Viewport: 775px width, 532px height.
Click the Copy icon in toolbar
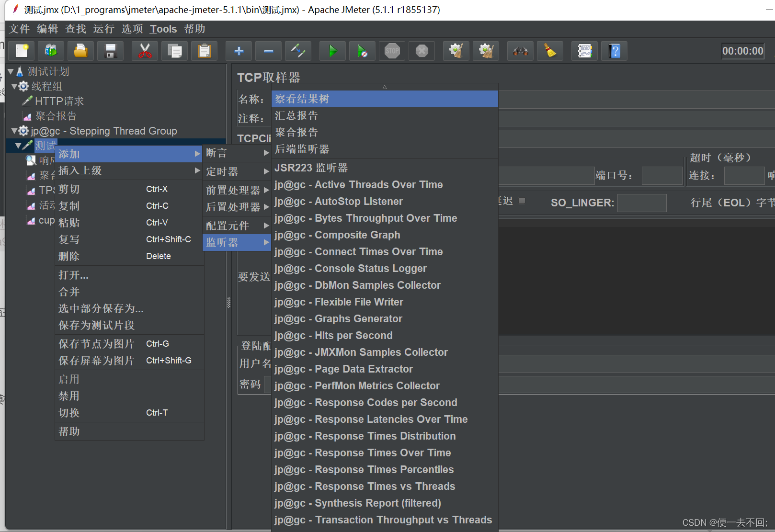(x=174, y=51)
